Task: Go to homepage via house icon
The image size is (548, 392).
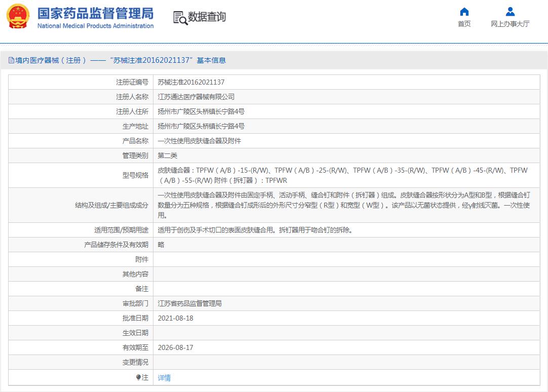Action: click(x=464, y=12)
